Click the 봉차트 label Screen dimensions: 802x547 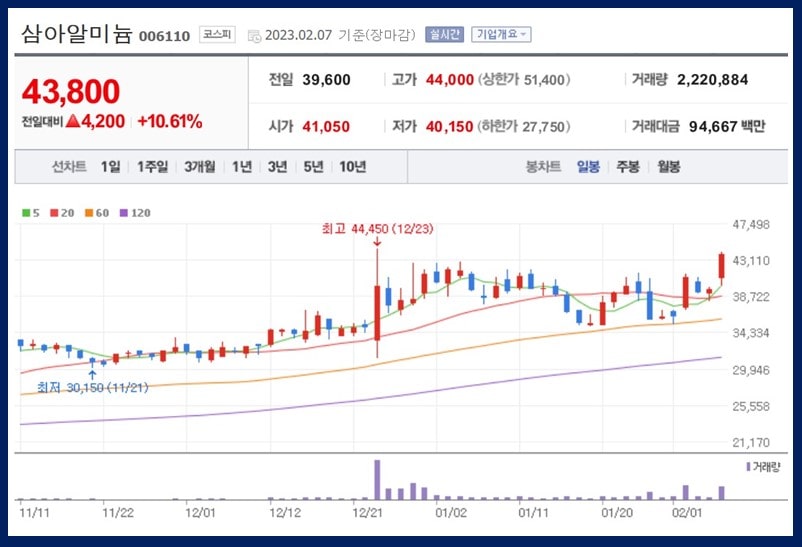coord(543,167)
